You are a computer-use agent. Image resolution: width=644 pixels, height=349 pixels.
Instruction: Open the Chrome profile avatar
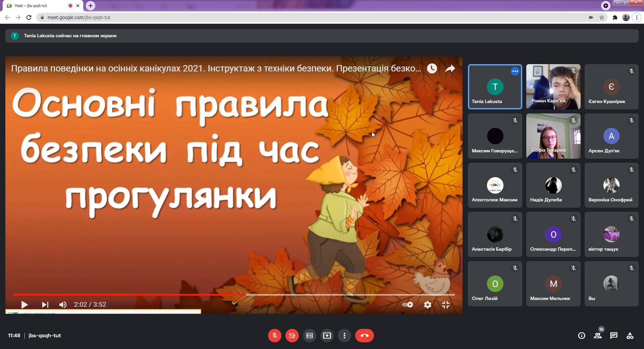tap(626, 17)
